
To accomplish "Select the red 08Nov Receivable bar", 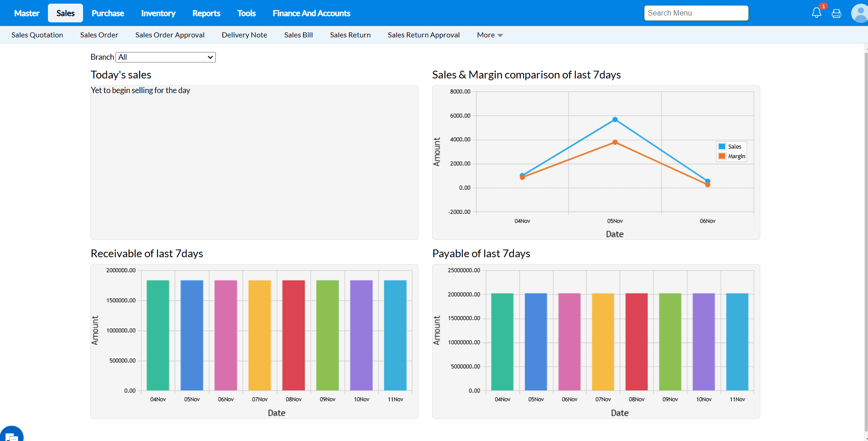I will pyautogui.click(x=293, y=335).
